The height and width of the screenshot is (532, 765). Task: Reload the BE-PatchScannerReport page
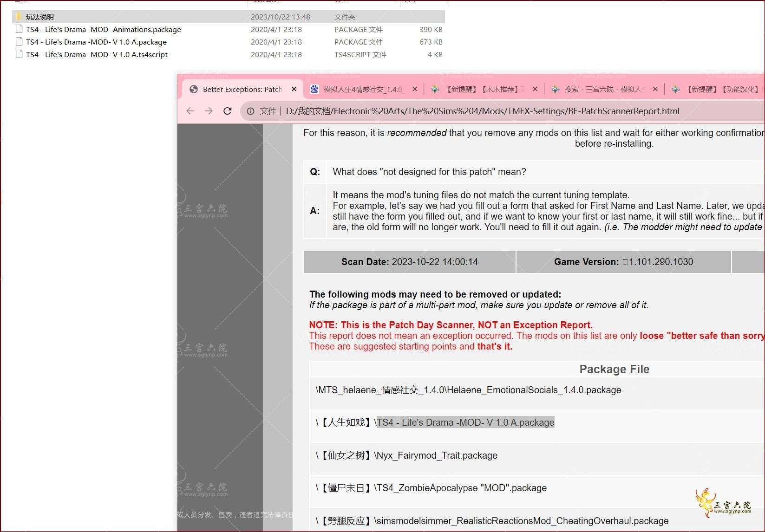(x=227, y=111)
